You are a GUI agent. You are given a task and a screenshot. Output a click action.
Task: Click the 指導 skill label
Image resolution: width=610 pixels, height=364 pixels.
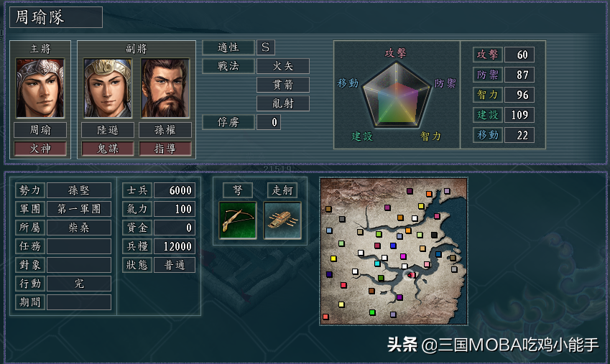click(x=165, y=149)
